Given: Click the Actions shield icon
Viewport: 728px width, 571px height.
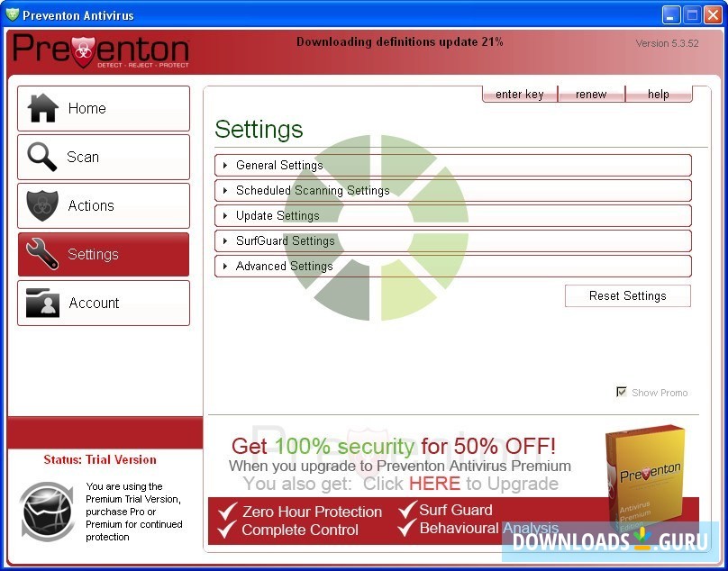Looking at the screenshot, I should [x=42, y=205].
